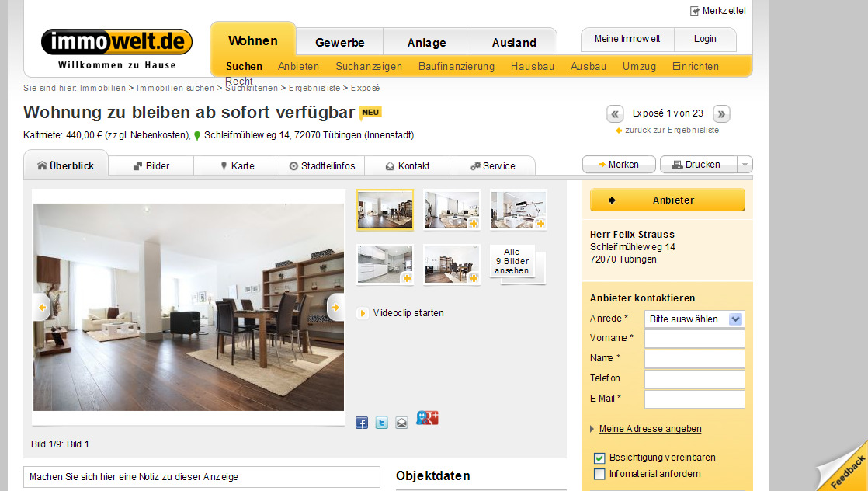Share listing on Google Plus icon

coord(427,418)
